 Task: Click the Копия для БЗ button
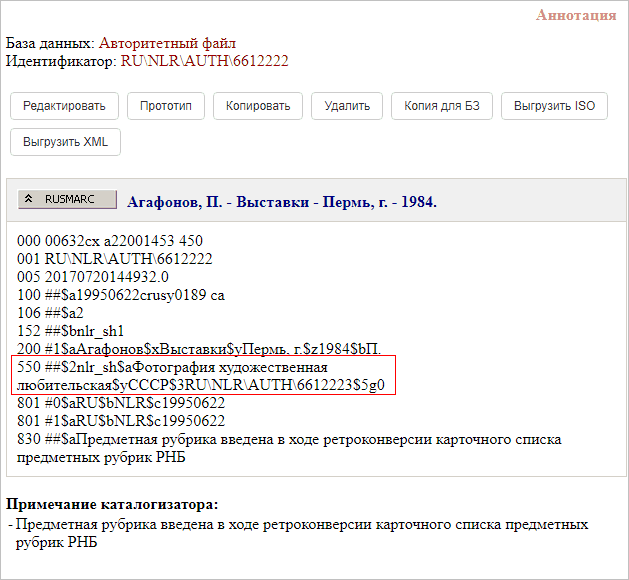click(x=441, y=106)
